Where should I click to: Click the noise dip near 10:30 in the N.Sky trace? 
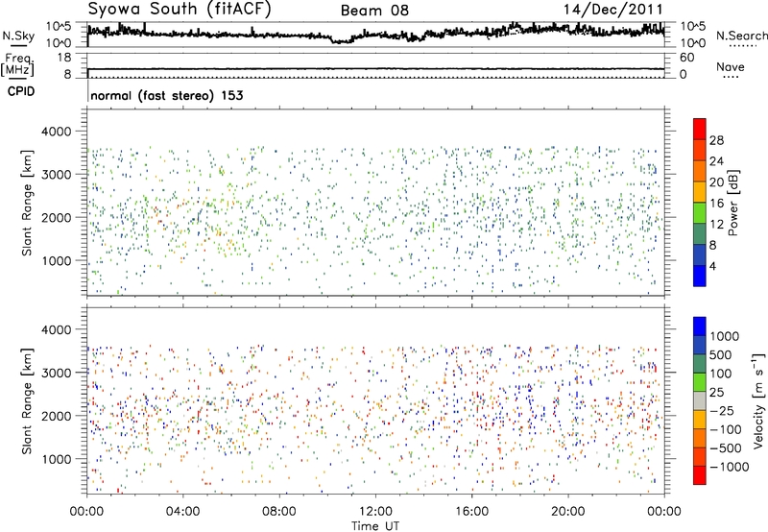343,41
